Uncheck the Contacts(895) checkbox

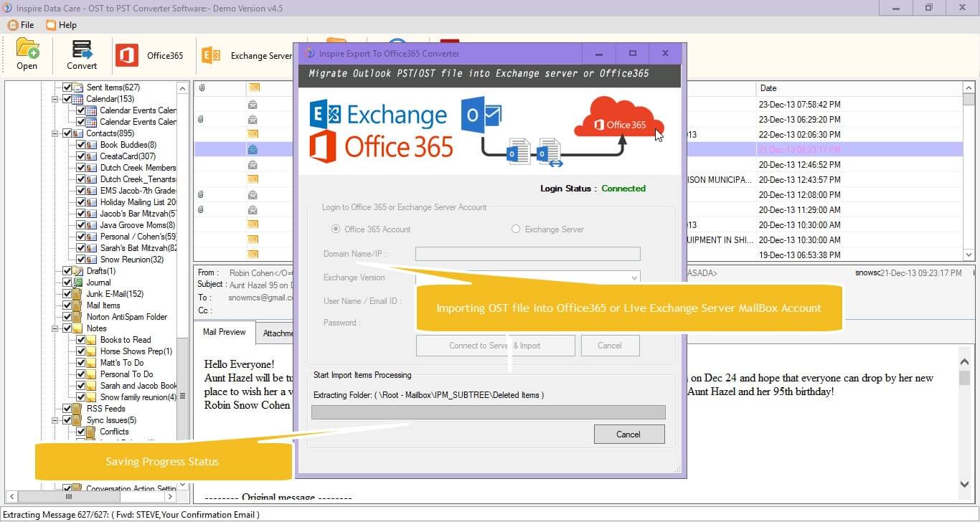(67, 133)
